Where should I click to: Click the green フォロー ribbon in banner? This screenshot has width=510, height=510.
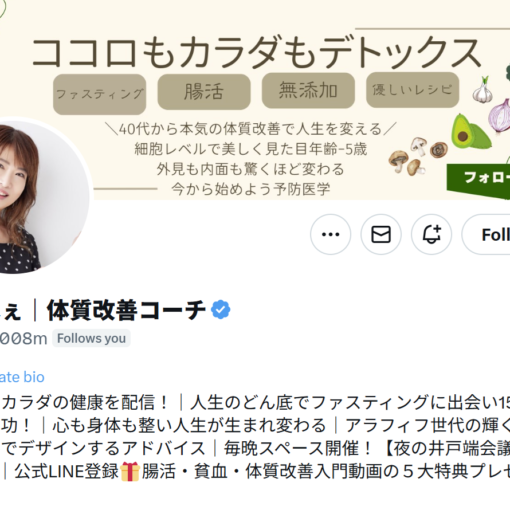[478, 180]
